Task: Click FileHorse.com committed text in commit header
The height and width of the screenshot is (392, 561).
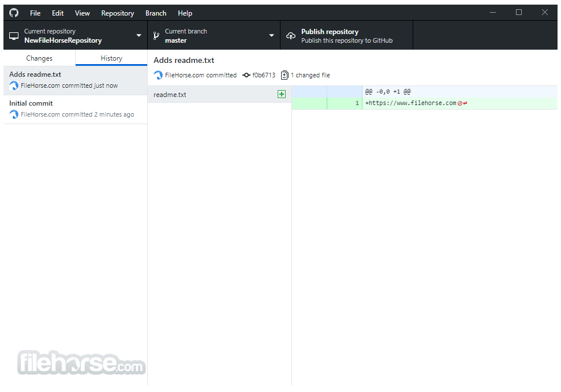Action: 201,75
